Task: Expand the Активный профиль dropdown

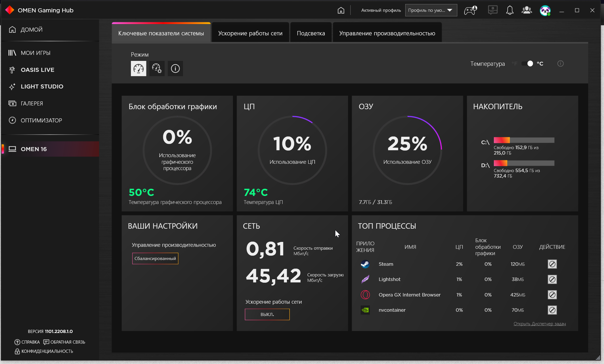Action: tap(431, 10)
